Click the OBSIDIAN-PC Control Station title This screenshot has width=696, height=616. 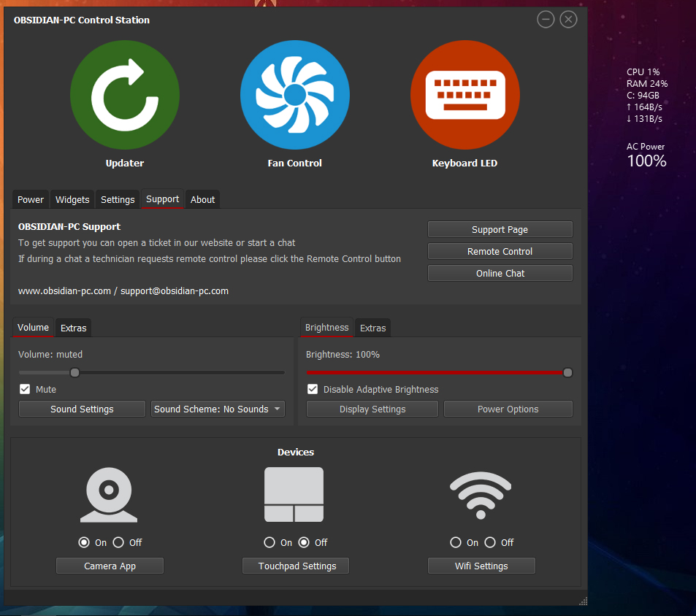[x=82, y=20]
